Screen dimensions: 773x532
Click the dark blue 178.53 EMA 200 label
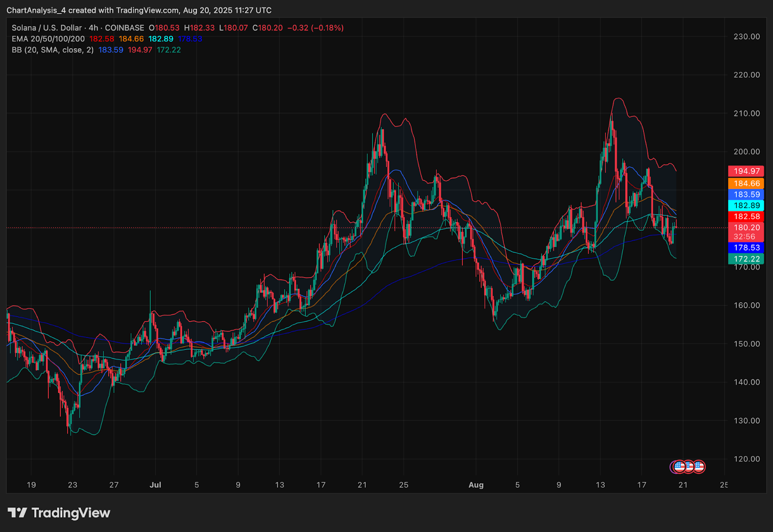pyautogui.click(x=746, y=248)
